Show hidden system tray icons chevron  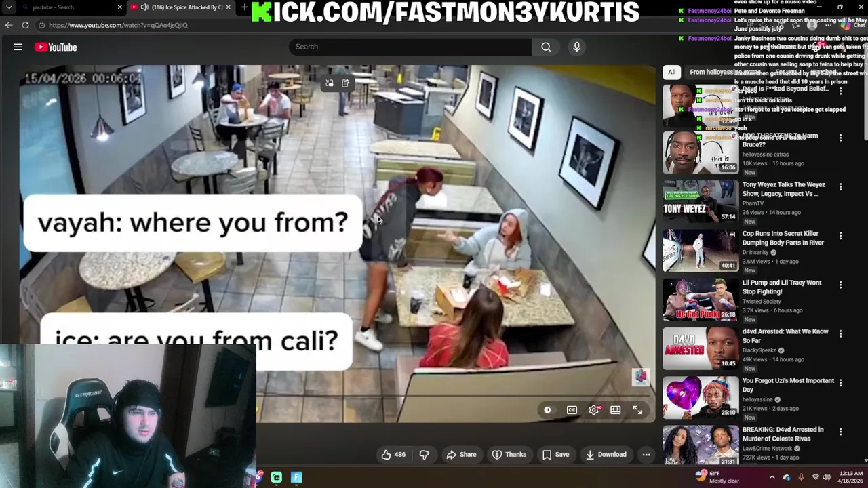pos(772,477)
